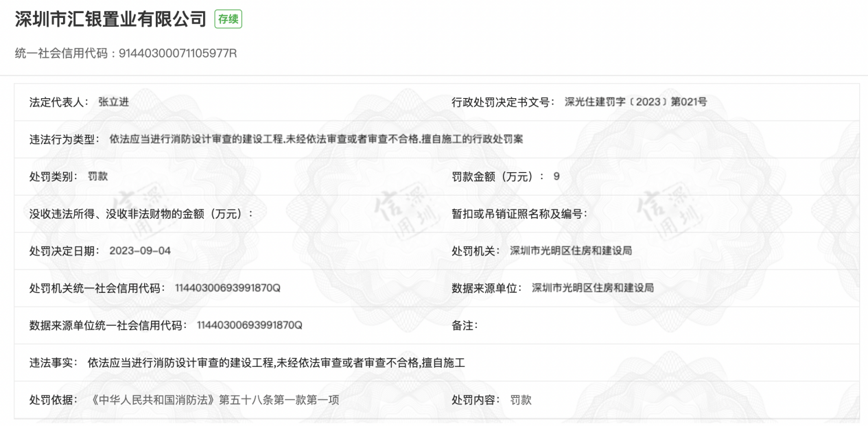
Task: Click the violation fact text ending 擅自施工
Action: click(277, 362)
